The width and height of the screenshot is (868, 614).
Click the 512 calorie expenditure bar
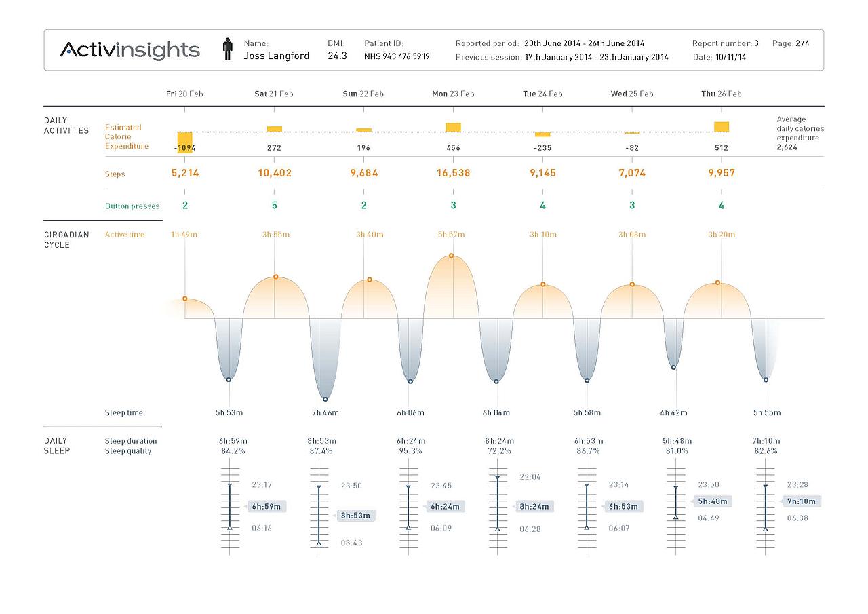coord(722,127)
